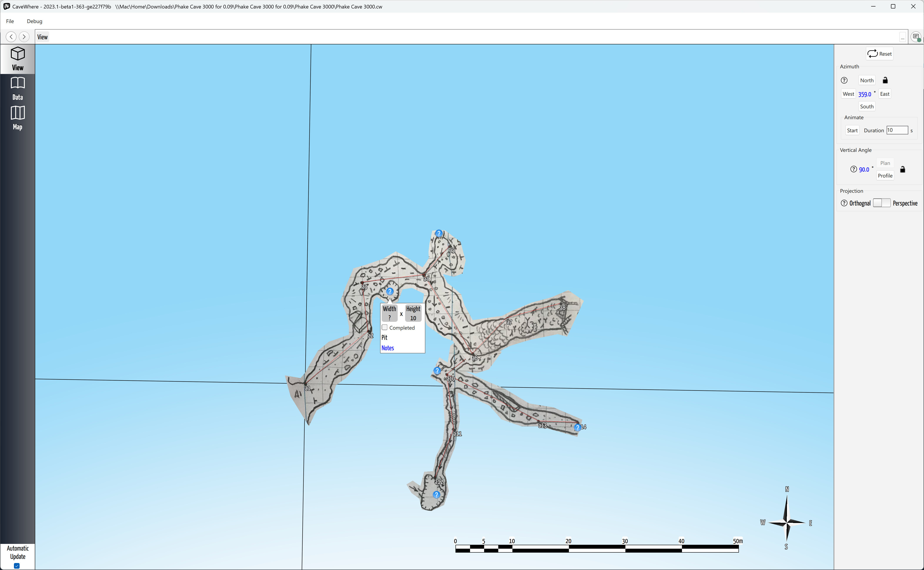This screenshot has height=570, width=924.
Task: Click station label a1
Action: tap(308, 388)
